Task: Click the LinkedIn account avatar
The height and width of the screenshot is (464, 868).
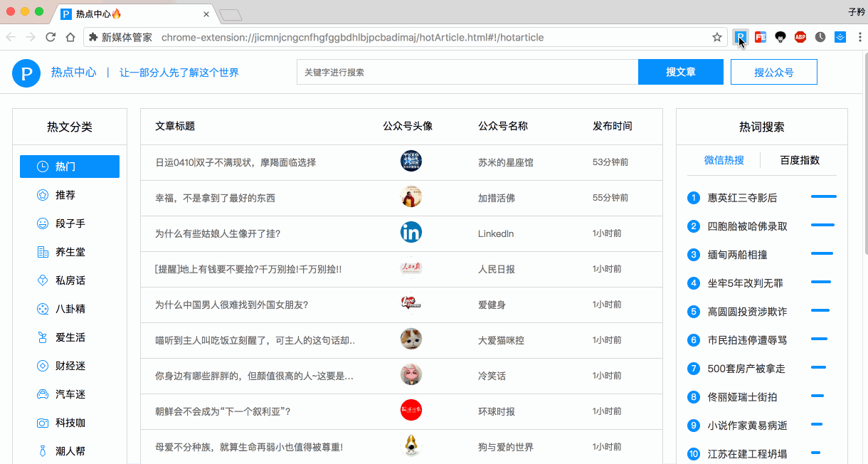Action: coord(411,232)
